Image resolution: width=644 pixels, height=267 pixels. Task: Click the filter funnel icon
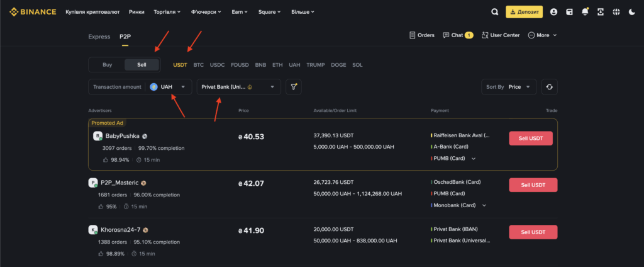(294, 87)
